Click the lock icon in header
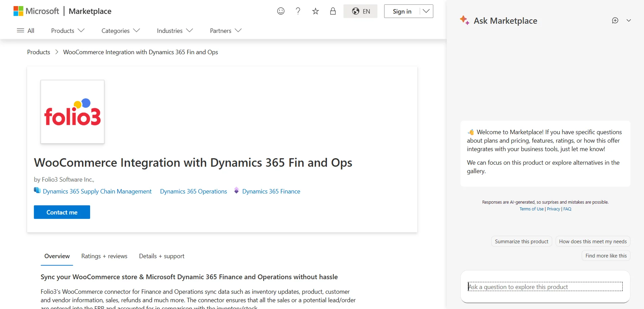 333,11
